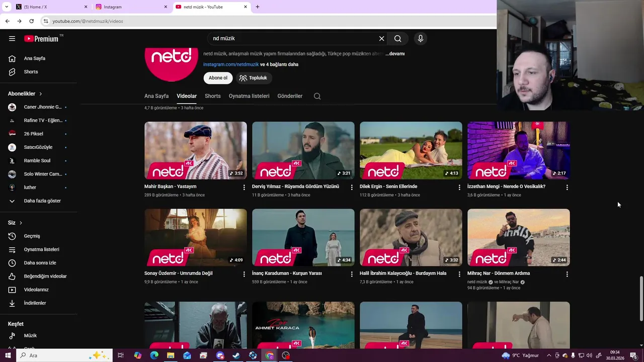Image resolution: width=644 pixels, height=362 pixels.
Task: Switch to the Home / X browser tab
Action: coord(51,7)
